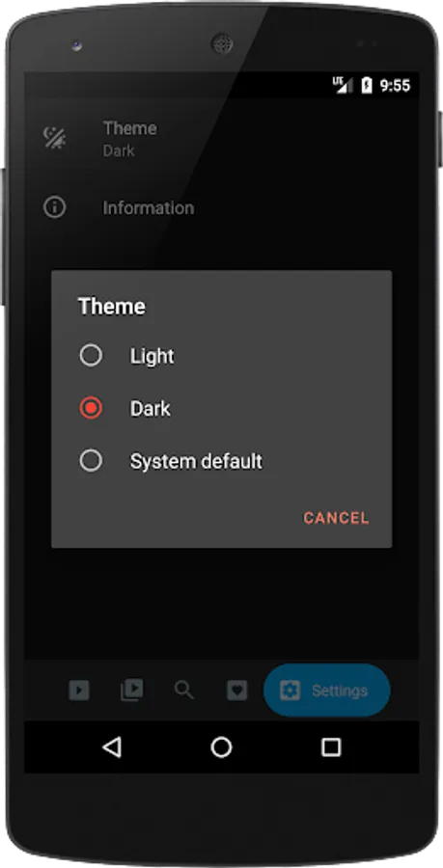443x868 pixels.
Task: Tap the battery status icon
Action: click(x=366, y=85)
